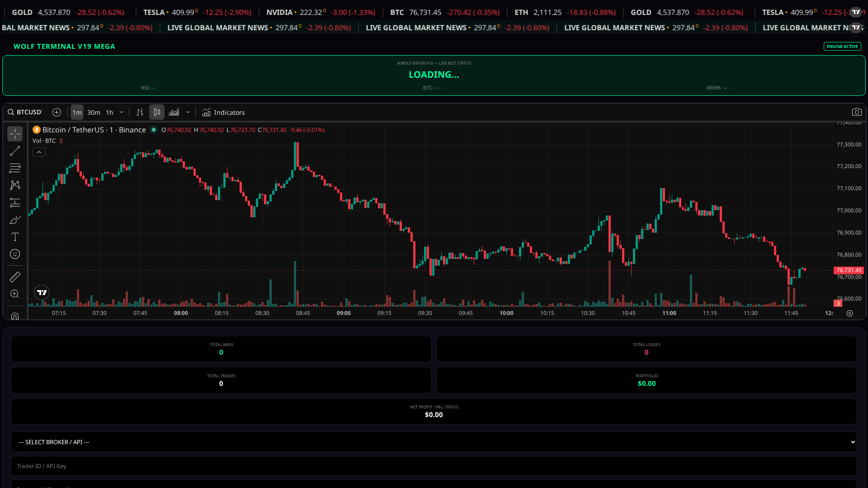The width and height of the screenshot is (868, 488).
Task: Take a chart snapshot with camera icon
Action: pos(857,112)
